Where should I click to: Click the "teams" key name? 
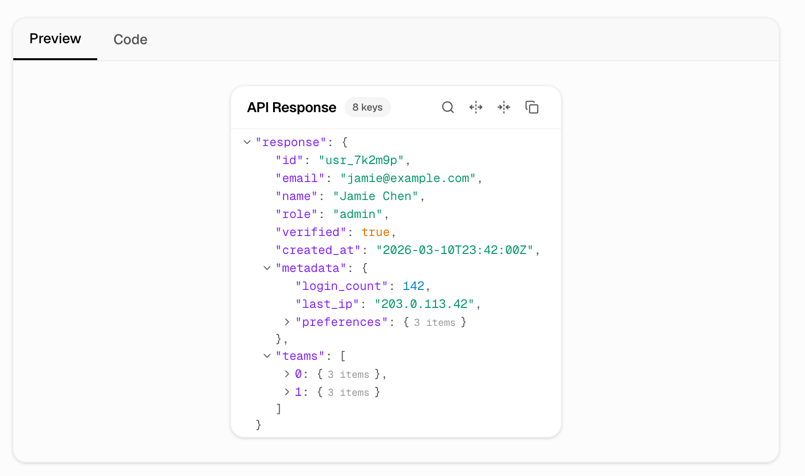tap(300, 356)
